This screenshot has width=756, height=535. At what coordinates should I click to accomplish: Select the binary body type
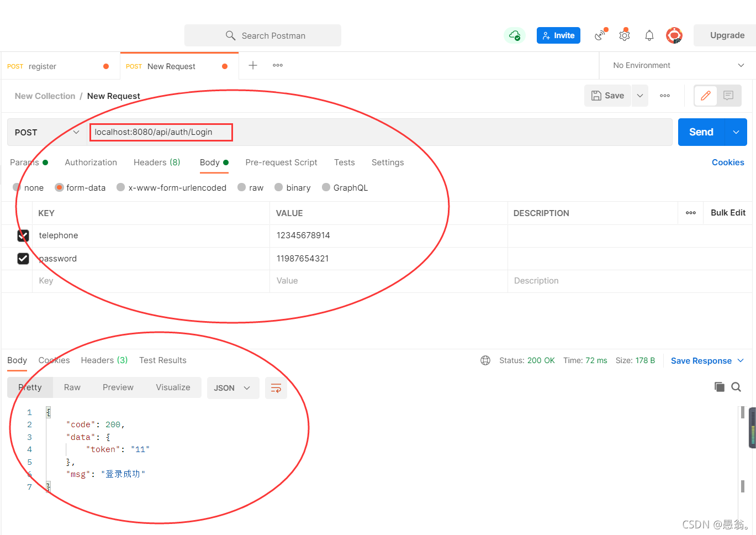[279, 187]
